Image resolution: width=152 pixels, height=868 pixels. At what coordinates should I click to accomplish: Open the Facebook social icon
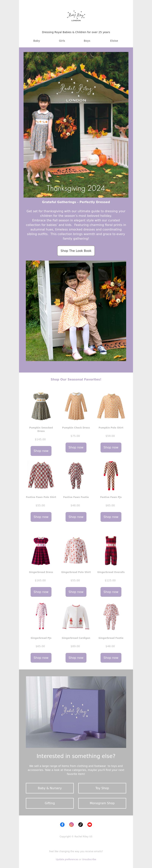pos(62,825)
